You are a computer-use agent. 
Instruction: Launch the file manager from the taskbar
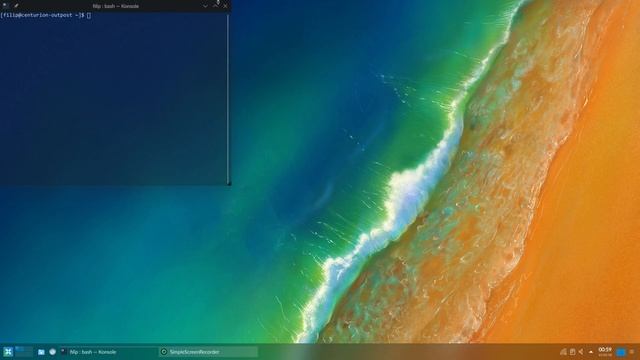(x=41, y=352)
